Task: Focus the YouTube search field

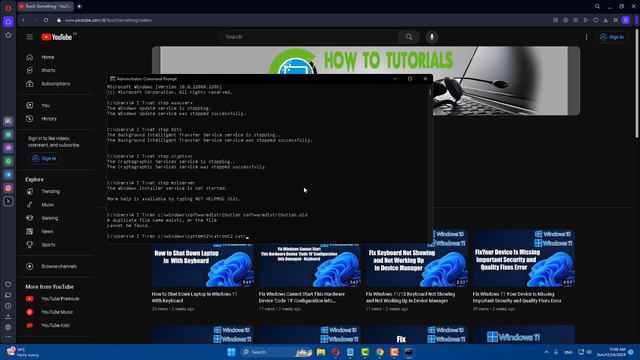Action: 309,37
